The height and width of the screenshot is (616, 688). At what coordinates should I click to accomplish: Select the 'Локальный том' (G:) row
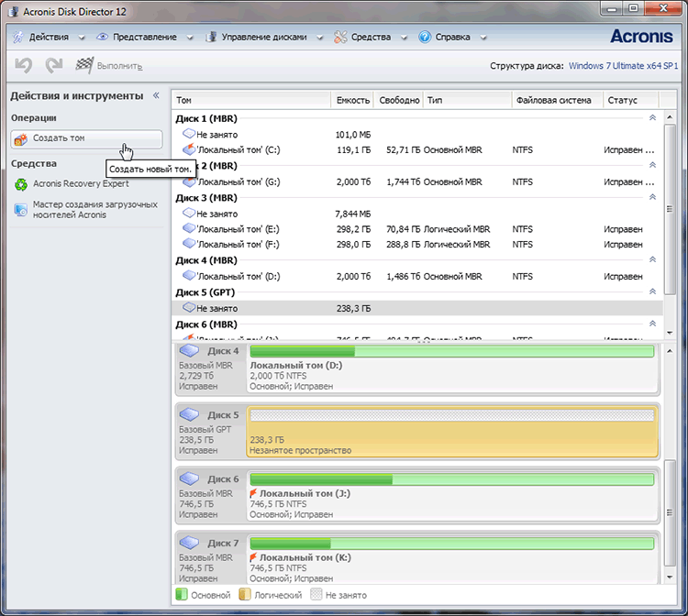(x=417, y=181)
